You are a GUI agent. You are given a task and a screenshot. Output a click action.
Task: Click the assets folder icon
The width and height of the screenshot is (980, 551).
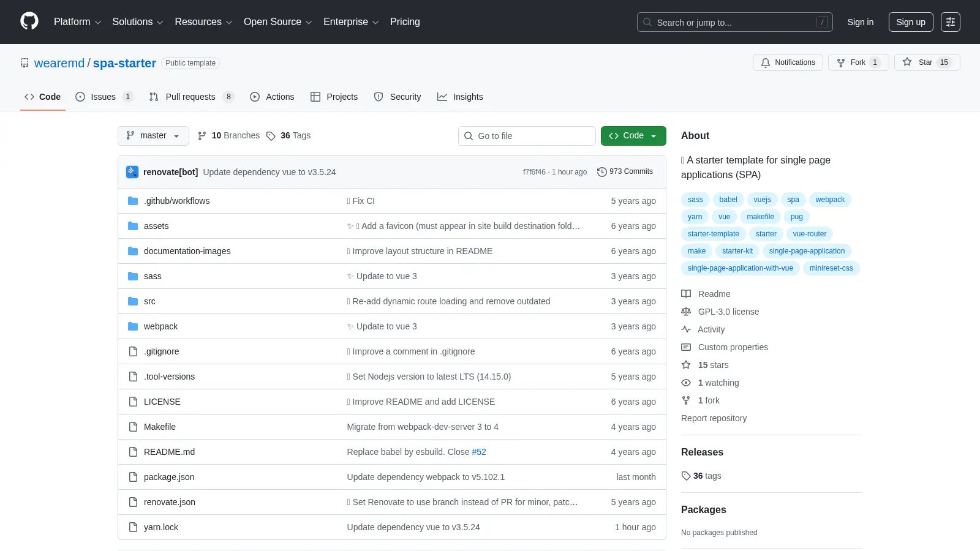[133, 226]
